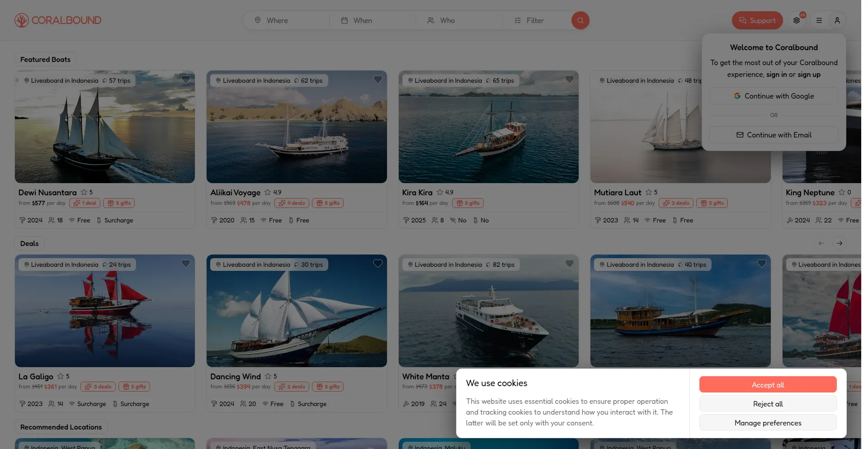Click the Kira Kira 65 trips tag

click(x=500, y=80)
